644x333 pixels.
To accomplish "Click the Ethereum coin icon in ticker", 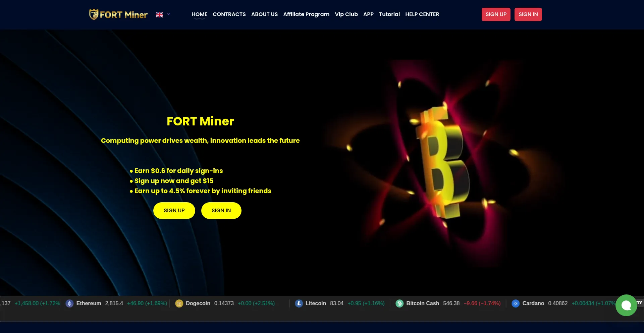I will click(x=69, y=303).
